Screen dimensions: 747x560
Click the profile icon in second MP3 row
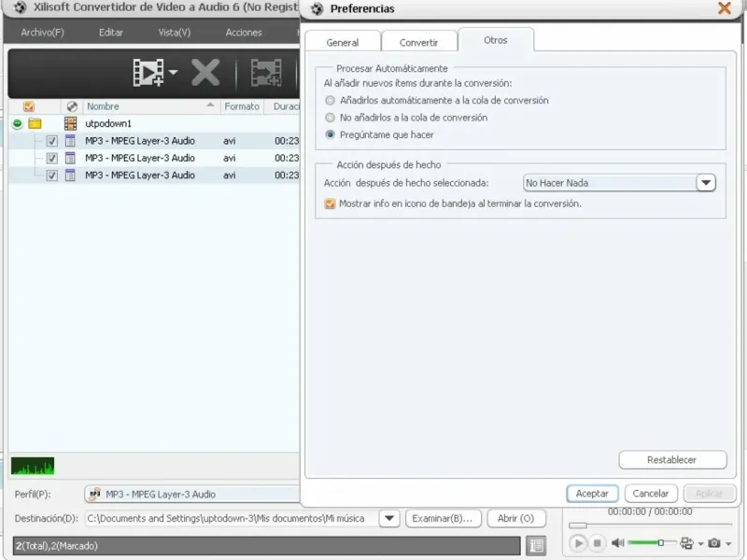pos(70,158)
